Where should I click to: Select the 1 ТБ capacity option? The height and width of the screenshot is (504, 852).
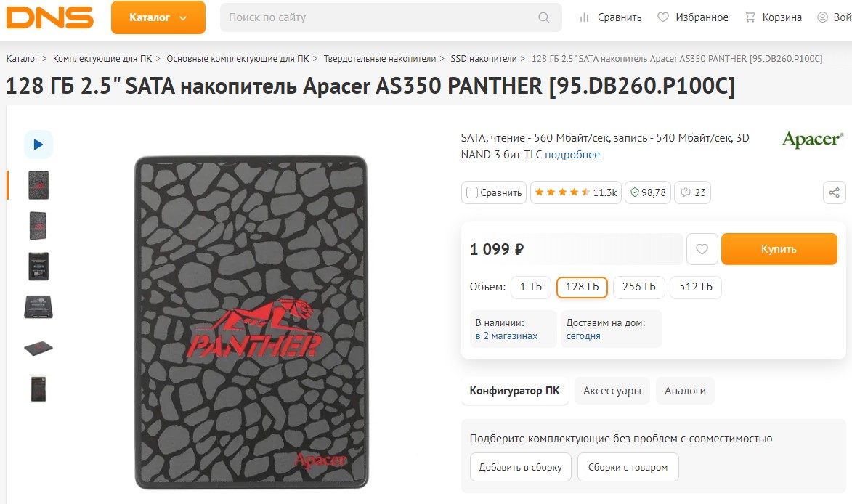coord(531,287)
